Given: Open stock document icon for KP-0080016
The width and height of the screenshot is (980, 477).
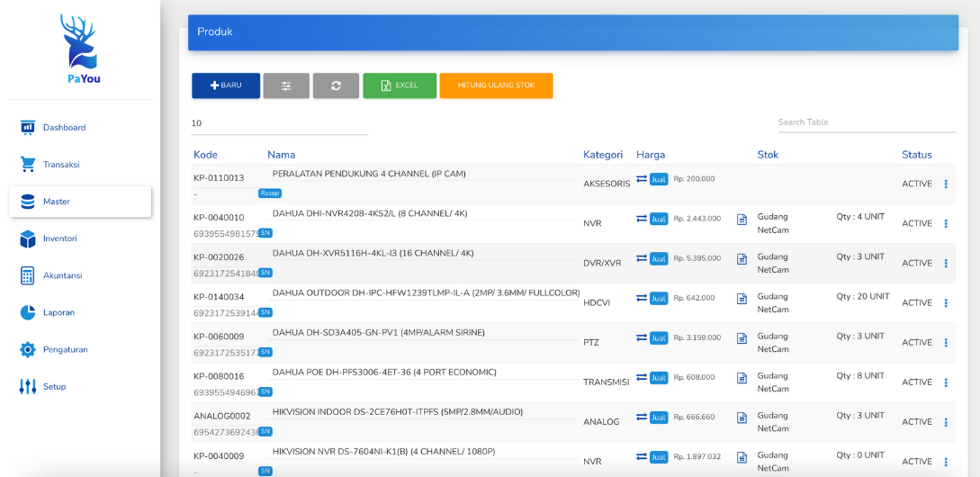Looking at the screenshot, I should (742, 378).
